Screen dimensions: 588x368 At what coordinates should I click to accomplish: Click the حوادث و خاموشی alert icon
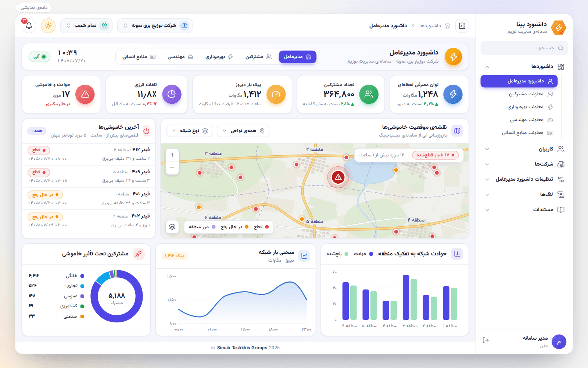[85, 94]
